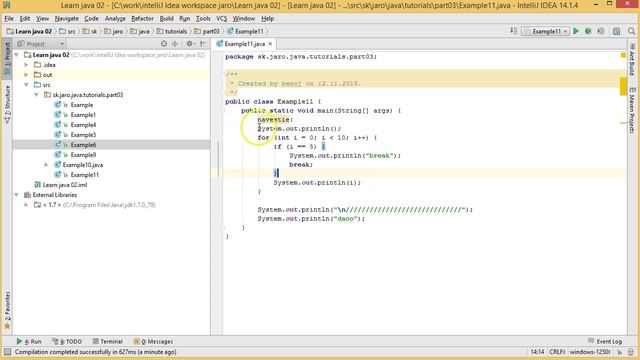Close the Example11.java editor tab
The image size is (640, 360).
click(270, 44)
